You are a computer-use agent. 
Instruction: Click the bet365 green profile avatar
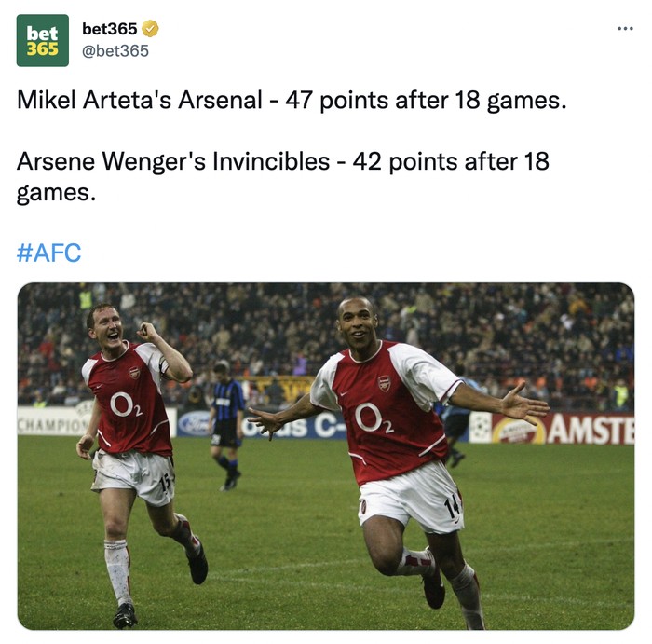pyautogui.click(x=43, y=40)
